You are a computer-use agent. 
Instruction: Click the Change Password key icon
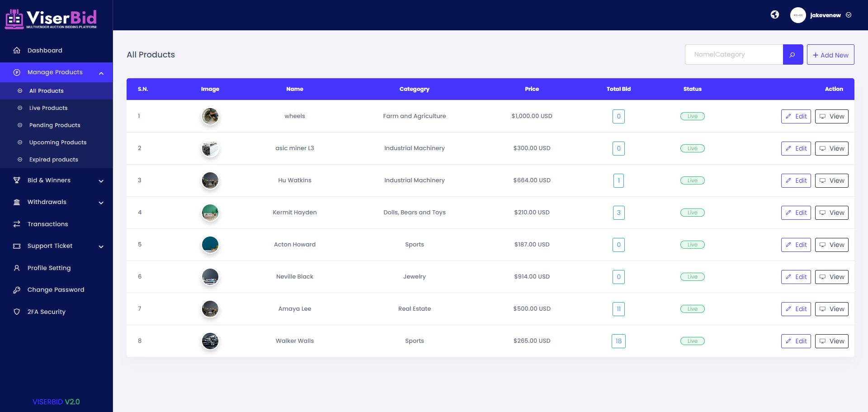pyautogui.click(x=17, y=290)
